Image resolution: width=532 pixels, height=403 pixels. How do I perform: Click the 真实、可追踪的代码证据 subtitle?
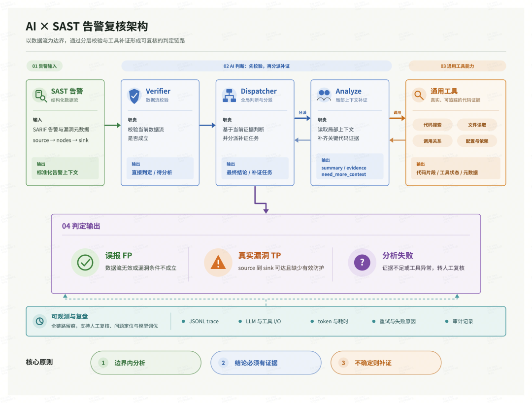(455, 100)
